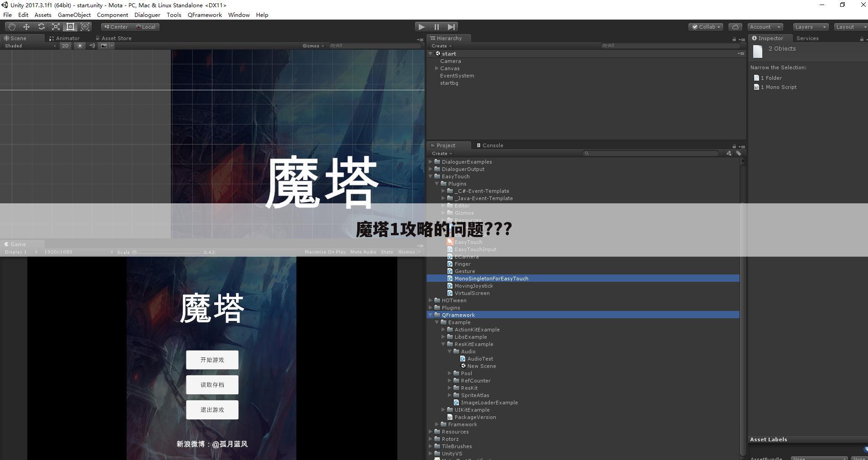Open the 1920x1080 resolution dropdown
The image size is (868, 460).
click(78, 252)
